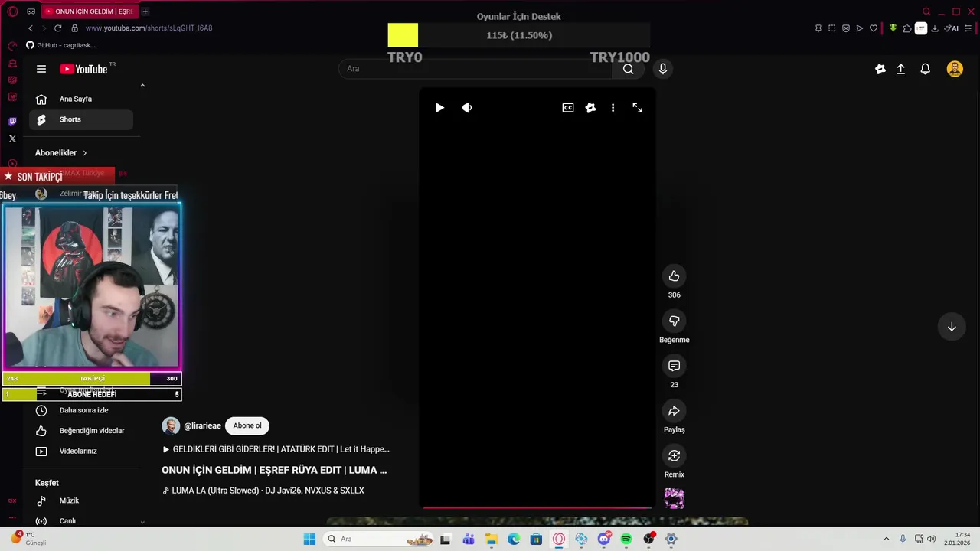Click the Beğenme dislike button
The width and height of the screenshot is (980, 551).
[674, 321]
